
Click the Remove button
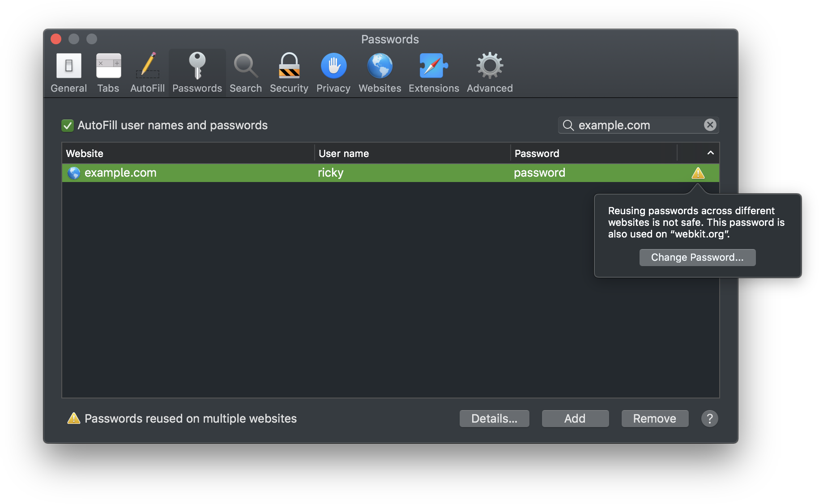coord(655,419)
